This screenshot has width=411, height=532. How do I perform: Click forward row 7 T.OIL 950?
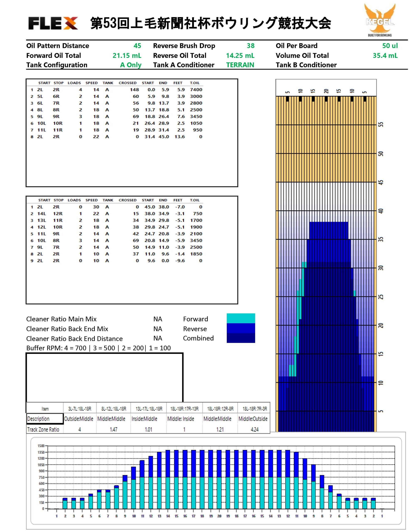pos(198,130)
